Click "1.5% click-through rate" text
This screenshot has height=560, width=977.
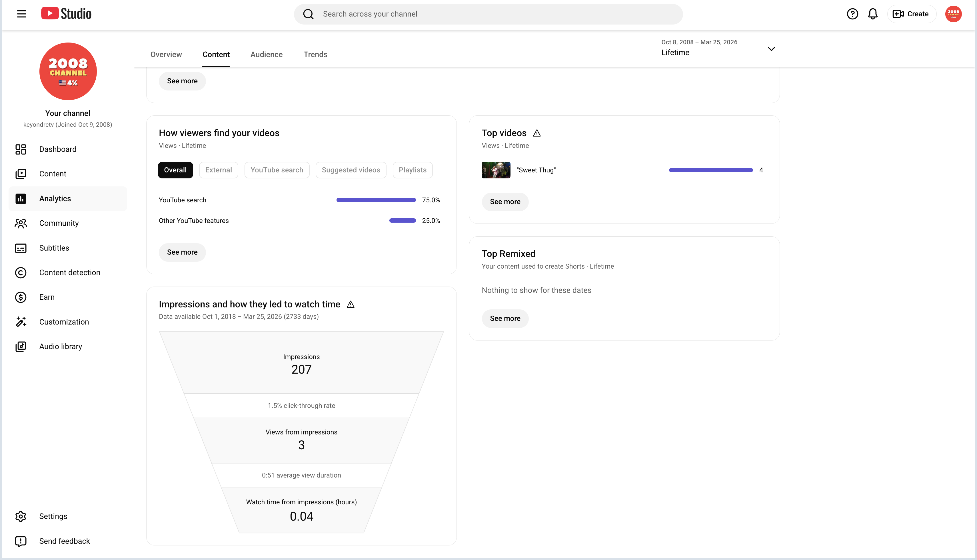click(x=301, y=406)
